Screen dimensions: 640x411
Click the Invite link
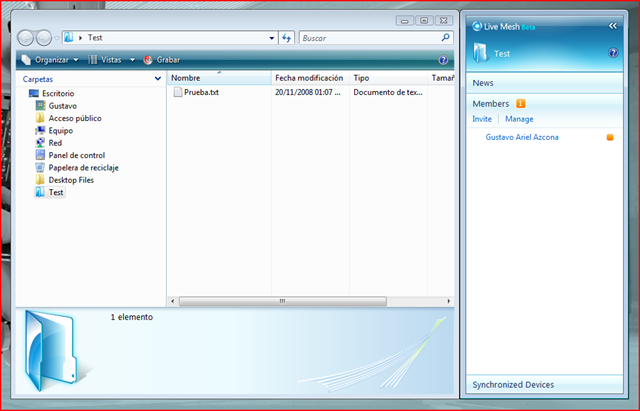click(x=482, y=119)
